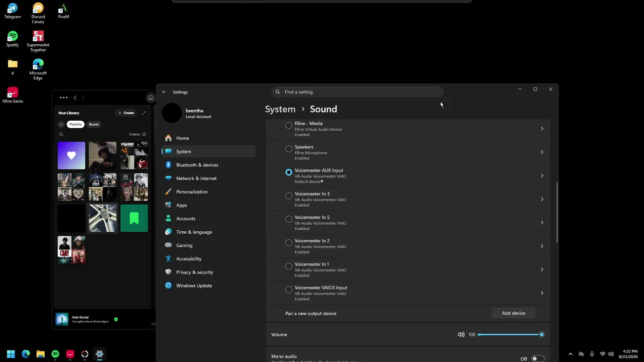Screen dimensions: 644x362
Task: Focus the Find a setting search box
Action: coord(357,92)
